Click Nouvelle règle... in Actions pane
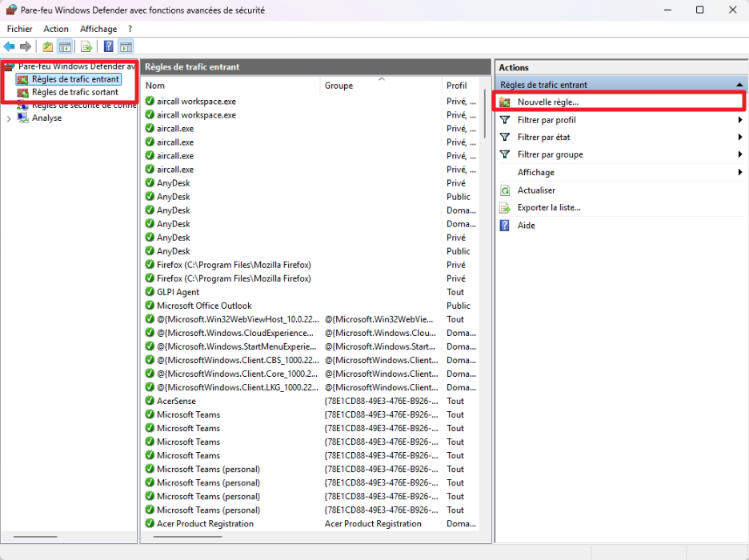The image size is (749, 560). (x=548, y=102)
